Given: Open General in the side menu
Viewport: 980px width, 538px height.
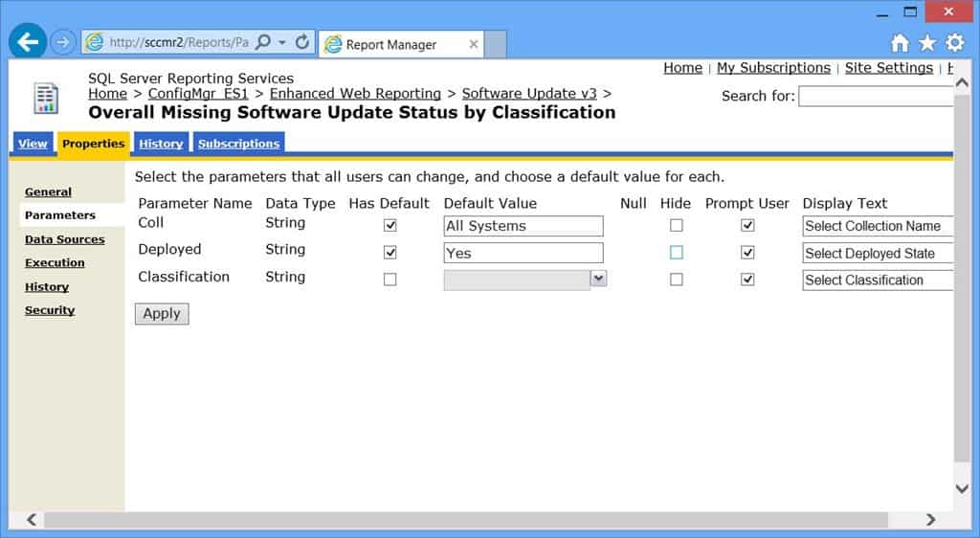Looking at the screenshot, I should (x=48, y=191).
